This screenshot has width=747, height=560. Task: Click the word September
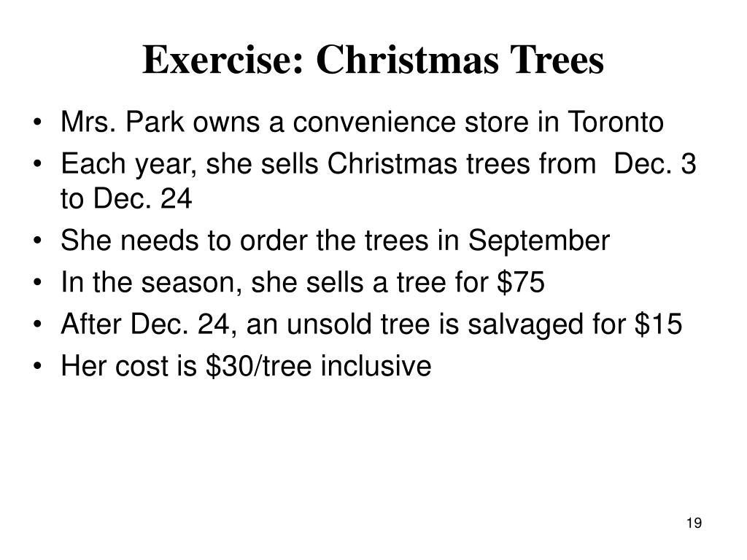pos(539,241)
